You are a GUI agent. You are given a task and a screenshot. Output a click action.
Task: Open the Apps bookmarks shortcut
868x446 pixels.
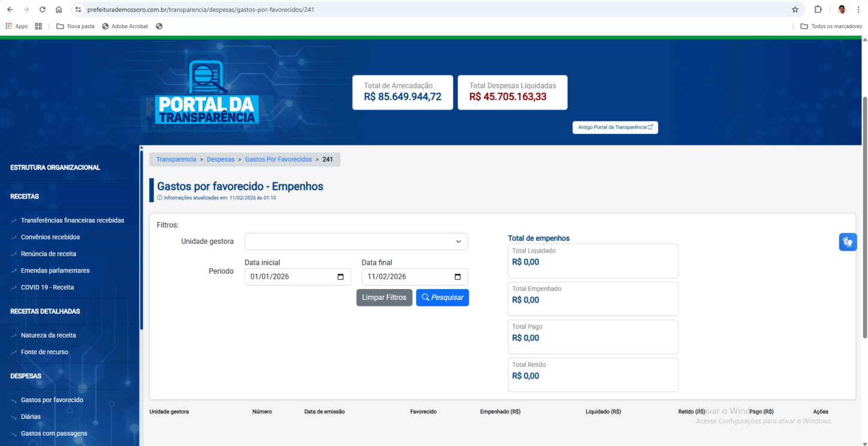click(x=17, y=26)
